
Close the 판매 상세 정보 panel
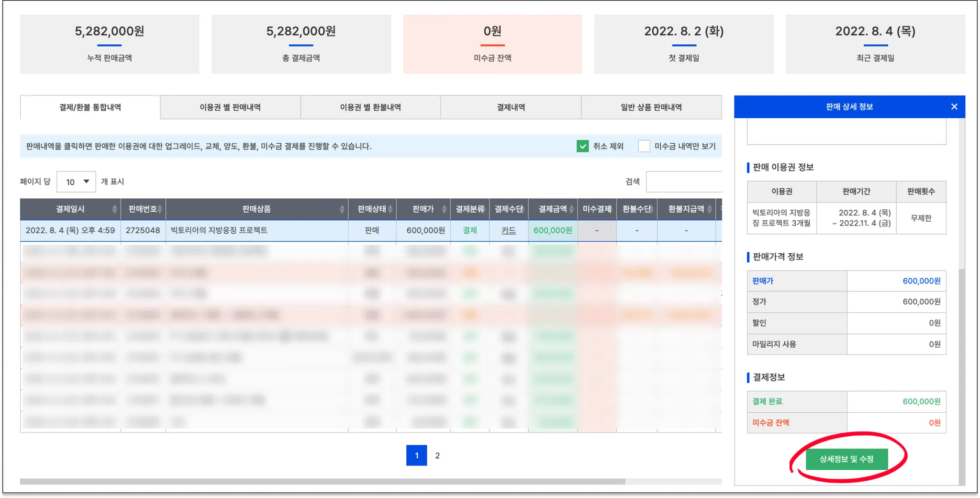954,107
